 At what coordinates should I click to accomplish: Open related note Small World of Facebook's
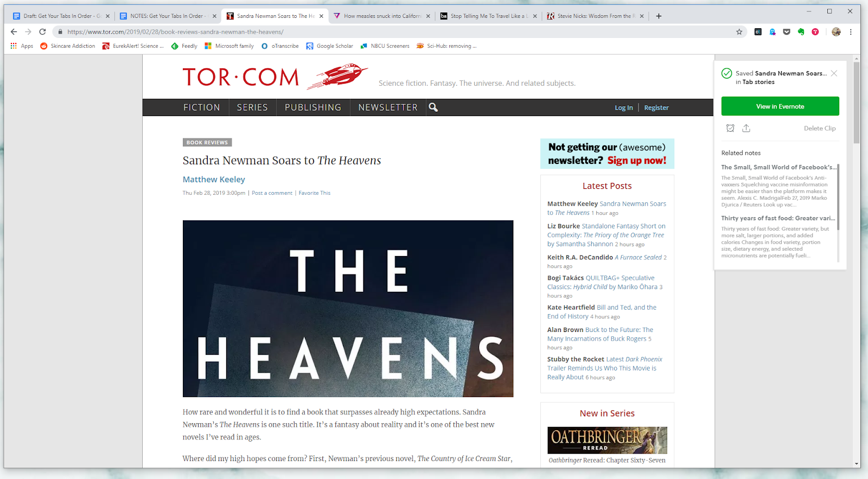click(x=778, y=167)
